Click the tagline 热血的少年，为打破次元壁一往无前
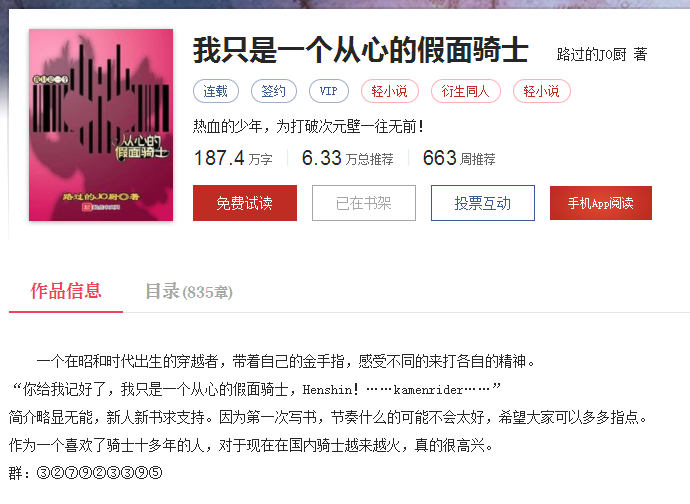The height and width of the screenshot is (504, 690). [x=308, y=127]
